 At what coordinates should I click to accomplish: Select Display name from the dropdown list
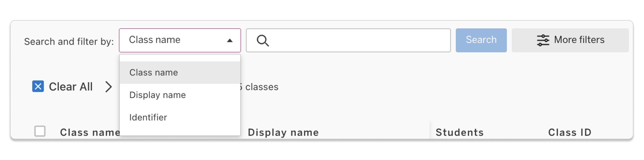point(157,95)
